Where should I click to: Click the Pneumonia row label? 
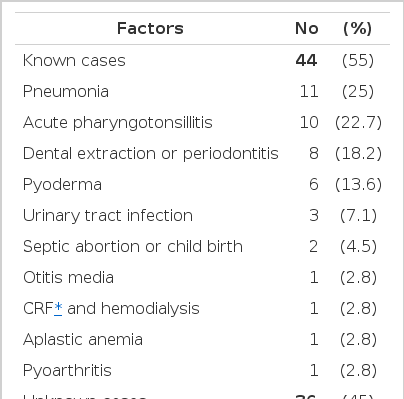[66, 92]
